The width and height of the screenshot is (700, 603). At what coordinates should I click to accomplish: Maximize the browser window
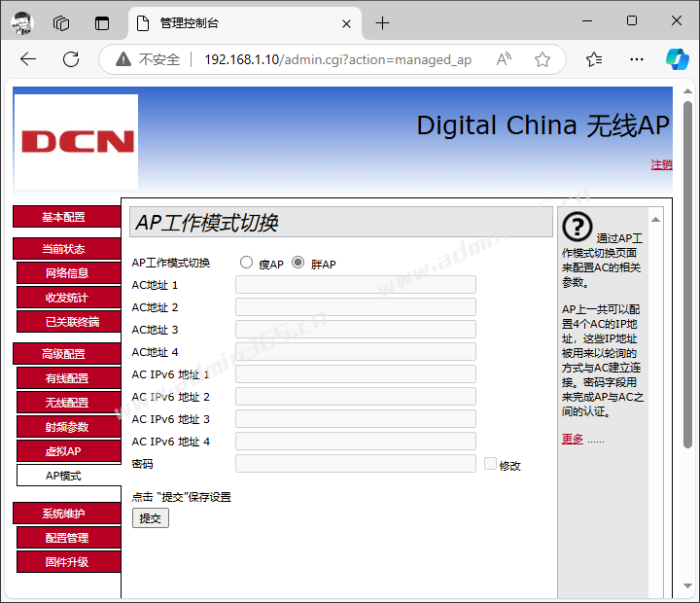632,21
